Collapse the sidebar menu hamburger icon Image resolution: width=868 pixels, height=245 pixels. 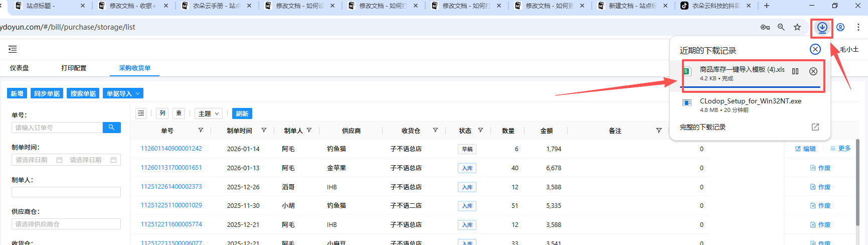(x=13, y=49)
